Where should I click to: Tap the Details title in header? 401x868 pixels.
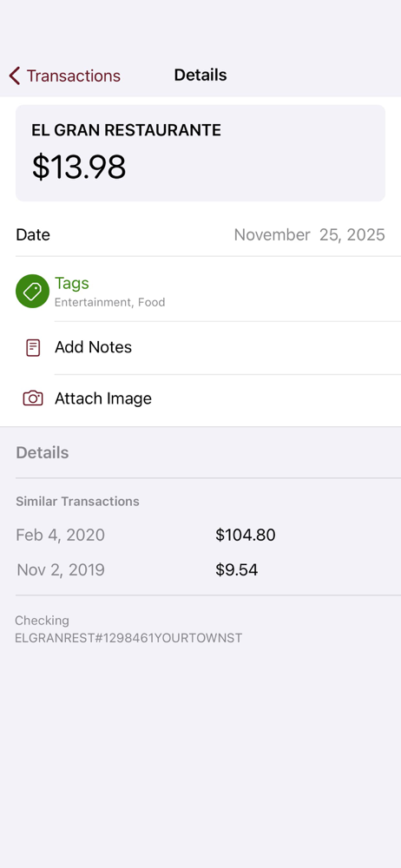pos(200,76)
